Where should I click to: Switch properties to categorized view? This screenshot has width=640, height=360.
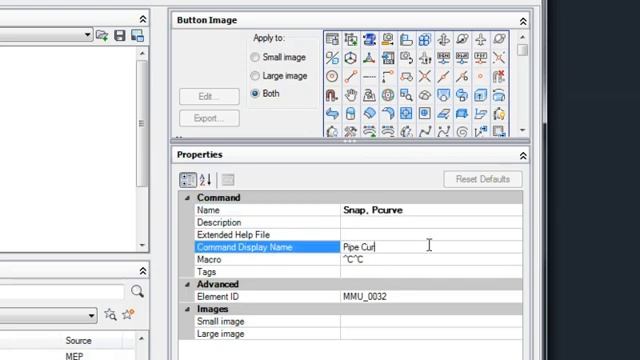tap(188, 180)
